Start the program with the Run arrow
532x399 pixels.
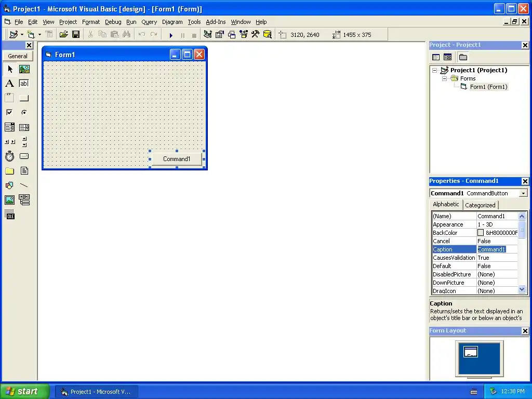(x=171, y=35)
